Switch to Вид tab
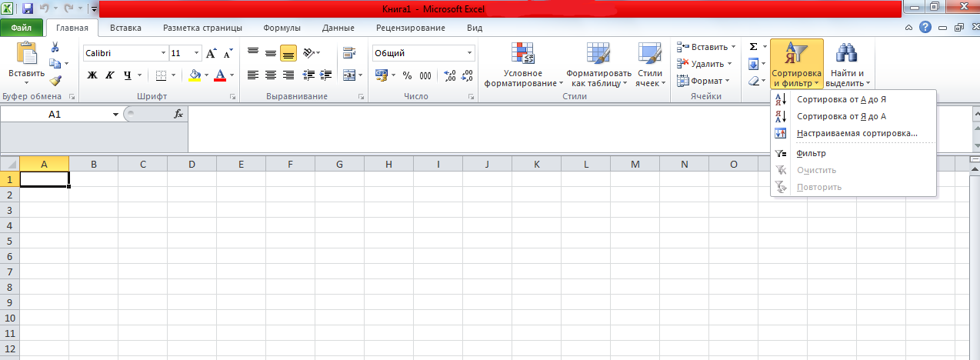The width and height of the screenshot is (980, 360). [x=475, y=28]
